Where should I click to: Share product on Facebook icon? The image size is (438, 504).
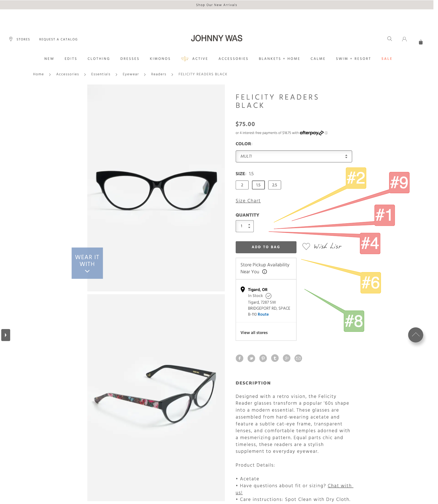[239, 358]
